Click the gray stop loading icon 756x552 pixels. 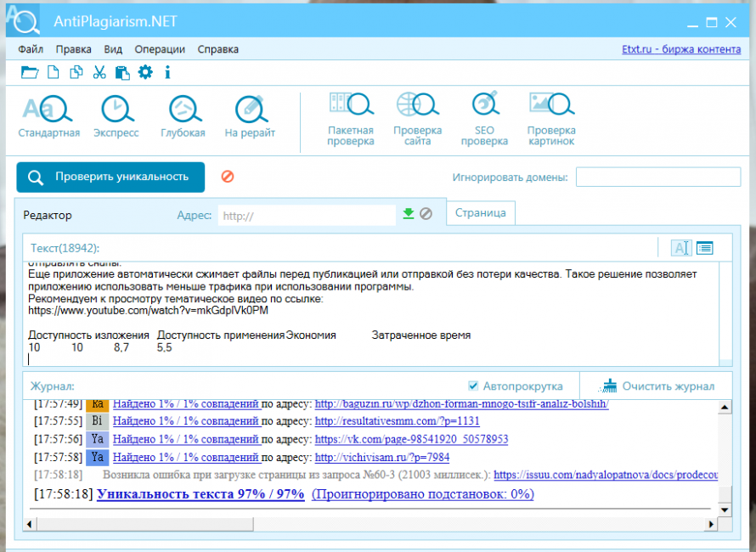(x=426, y=213)
